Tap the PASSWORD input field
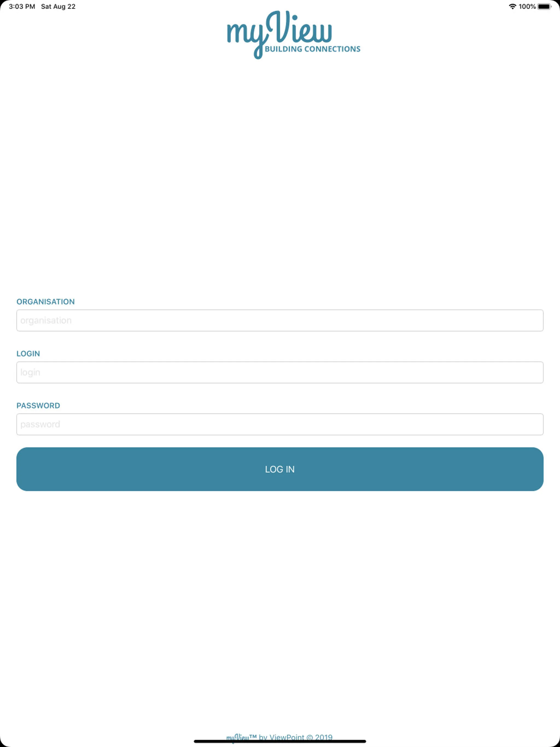 pyautogui.click(x=280, y=424)
